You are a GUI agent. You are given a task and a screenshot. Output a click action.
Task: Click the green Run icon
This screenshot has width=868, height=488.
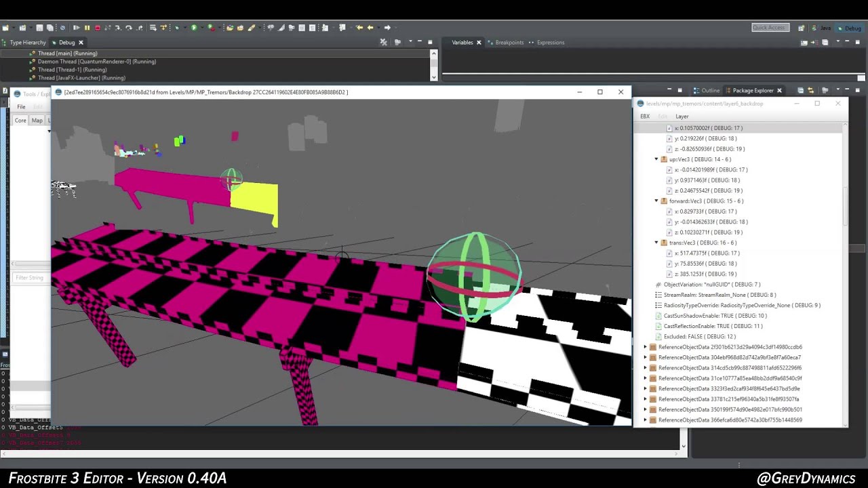tap(194, 28)
